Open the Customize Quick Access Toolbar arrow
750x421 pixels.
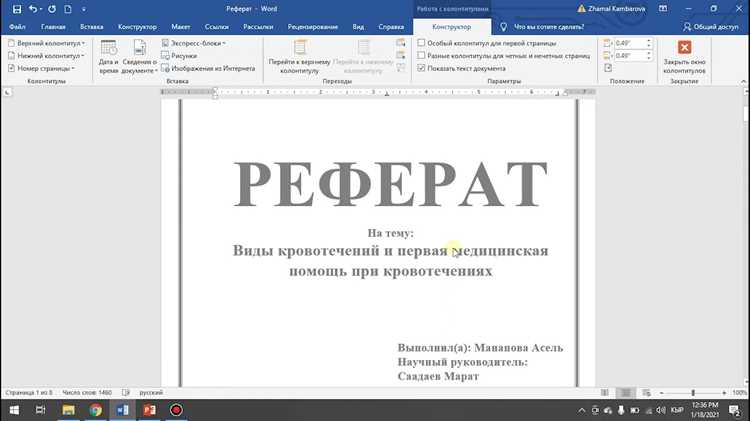click(x=84, y=9)
